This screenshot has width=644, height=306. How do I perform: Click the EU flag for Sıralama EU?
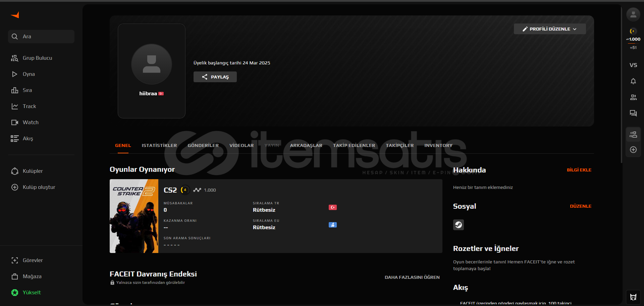(333, 225)
